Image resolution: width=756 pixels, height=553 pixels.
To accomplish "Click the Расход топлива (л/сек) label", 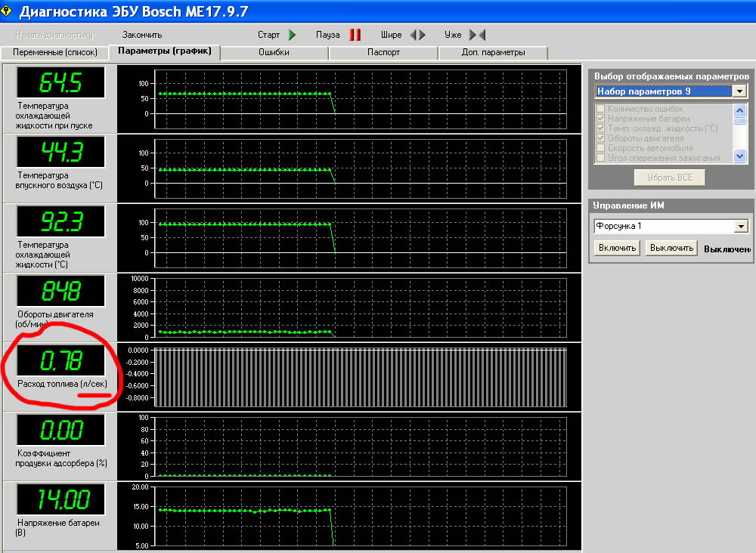I will (x=62, y=384).
